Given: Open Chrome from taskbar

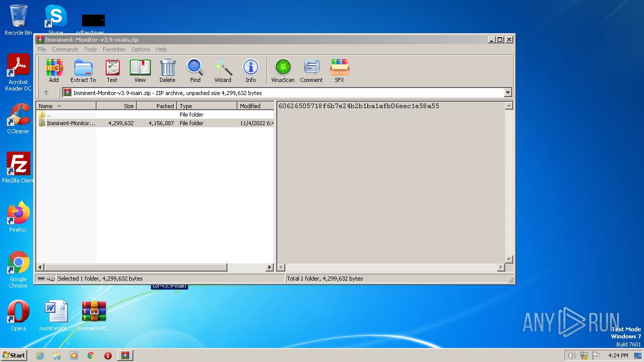Looking at the screenshot, I should tap(91, 355).
